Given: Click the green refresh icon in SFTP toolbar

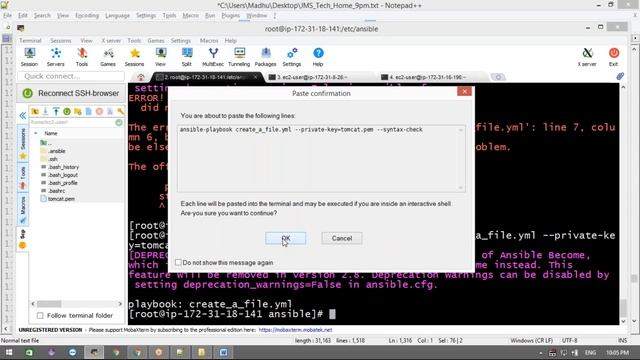Looking at the screenshot, I should click(67, 111).
